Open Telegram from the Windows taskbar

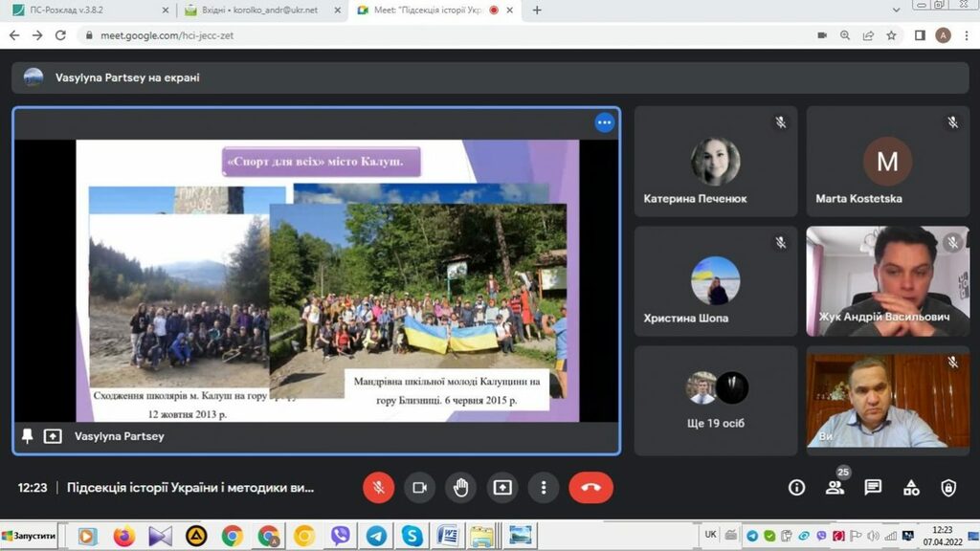point(376,536)
